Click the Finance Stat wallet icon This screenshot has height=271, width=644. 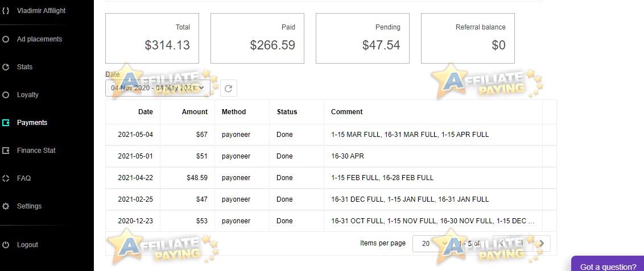tap(5, 151)
